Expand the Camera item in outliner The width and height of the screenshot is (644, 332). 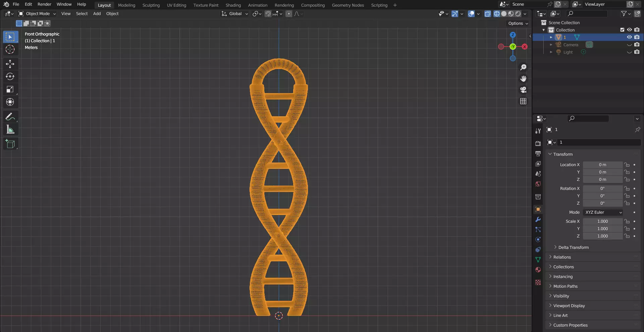(x=551, y=45)
